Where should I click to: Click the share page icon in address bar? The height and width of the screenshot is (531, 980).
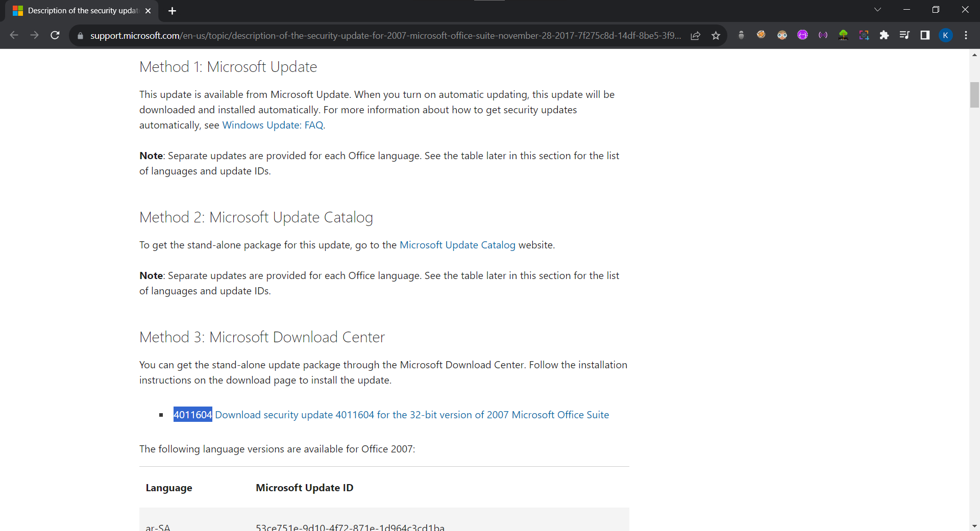(x=695, y=35)
